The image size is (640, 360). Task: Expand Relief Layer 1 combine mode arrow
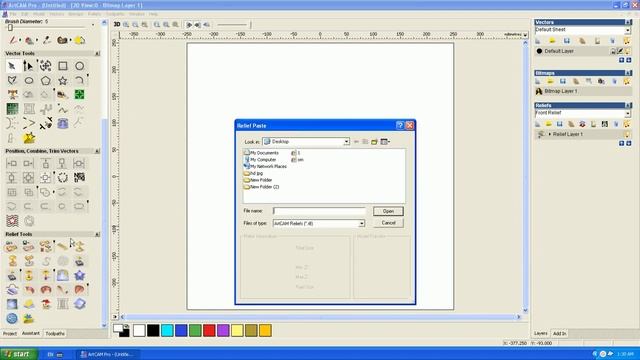click(x=549, y=134)
